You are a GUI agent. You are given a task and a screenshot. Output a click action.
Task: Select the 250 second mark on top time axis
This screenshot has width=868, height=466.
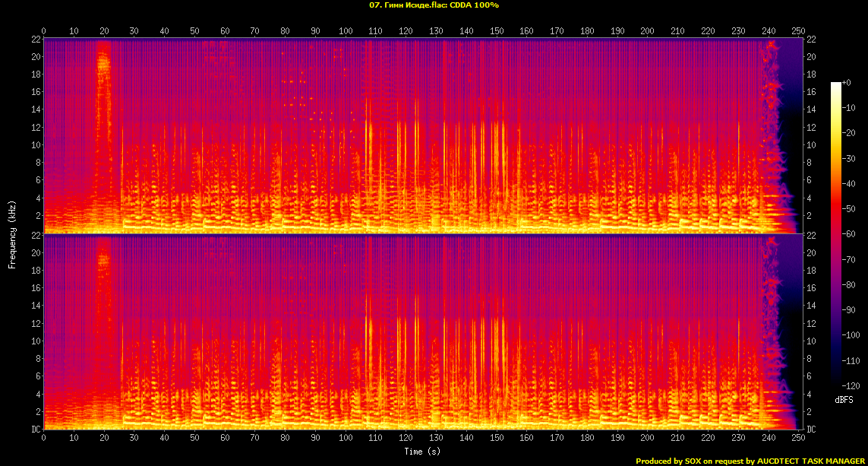(x=797, y=31)
